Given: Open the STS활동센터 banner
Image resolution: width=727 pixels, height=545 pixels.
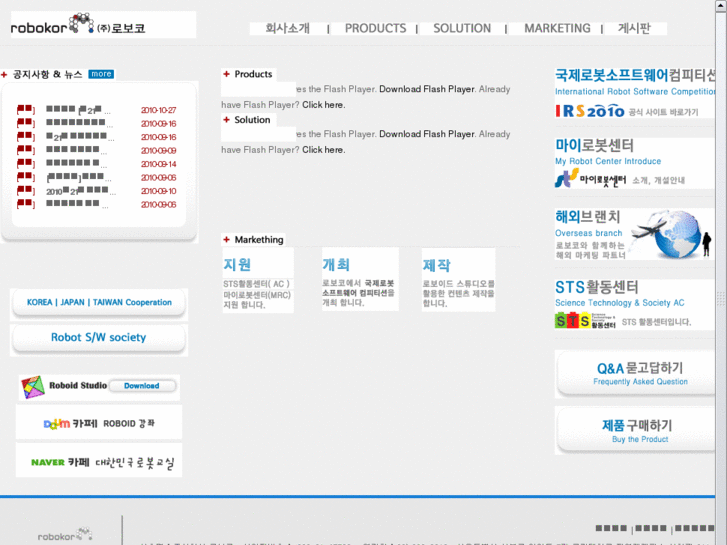Looking at the screenshot, I should 635,305.
